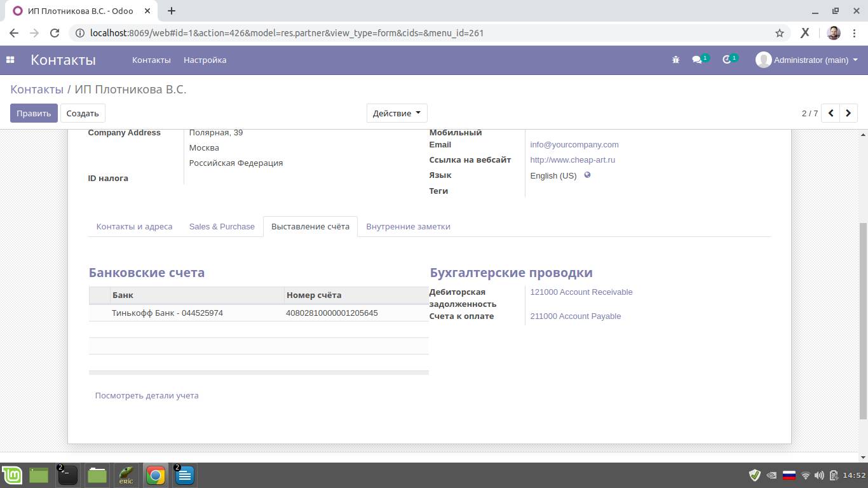Image resolution: width=868 pixels, height=488 pixels.
Task: Open the Odoo apps grid menu
Action: 10,60
